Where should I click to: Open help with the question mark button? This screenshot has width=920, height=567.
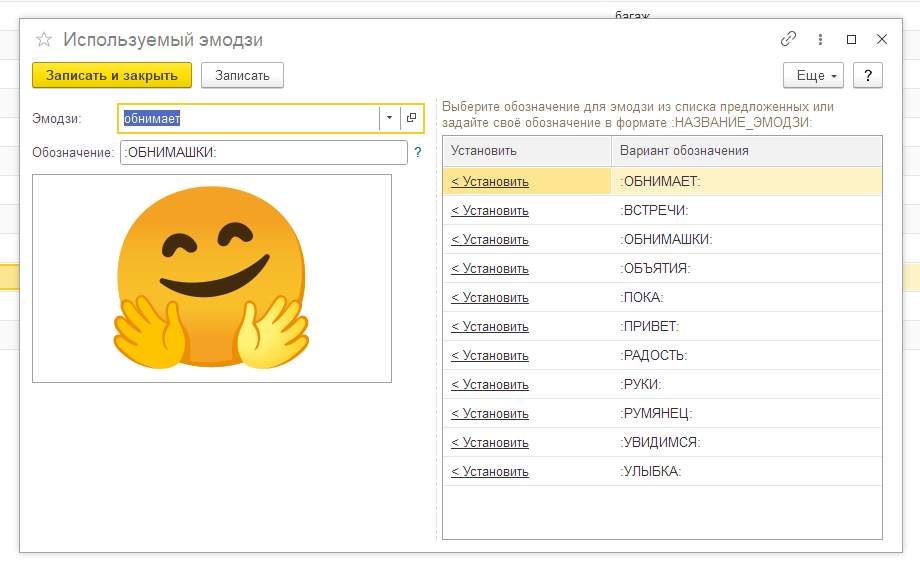pos(868,75)
